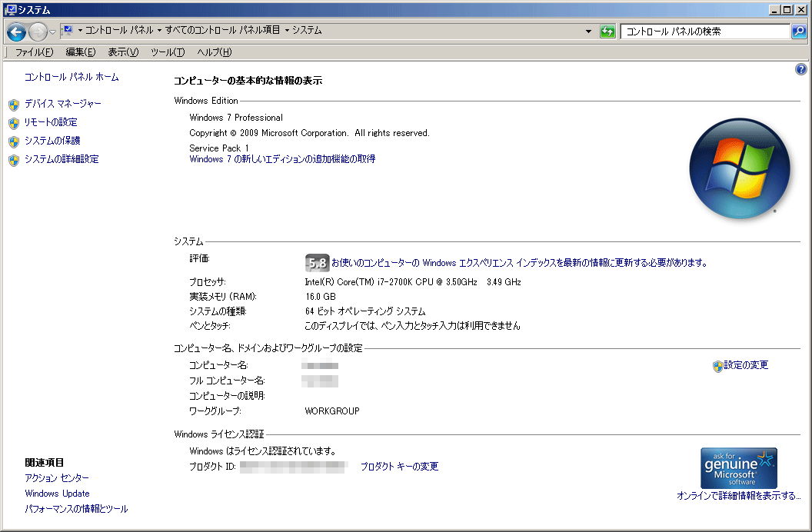Minimize the システム window
812x532 pixels.
tap(775, 10)
